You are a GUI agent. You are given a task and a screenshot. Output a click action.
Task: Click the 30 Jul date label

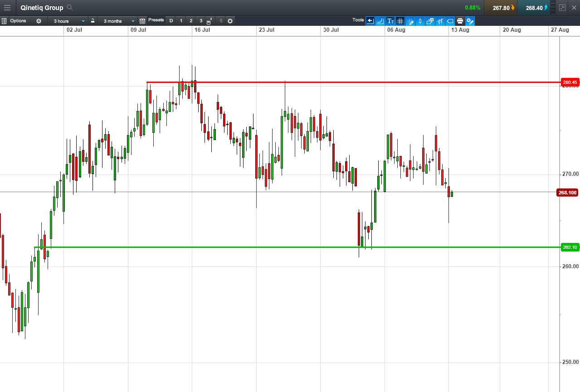pyautogui.click(x=331, y=30)
